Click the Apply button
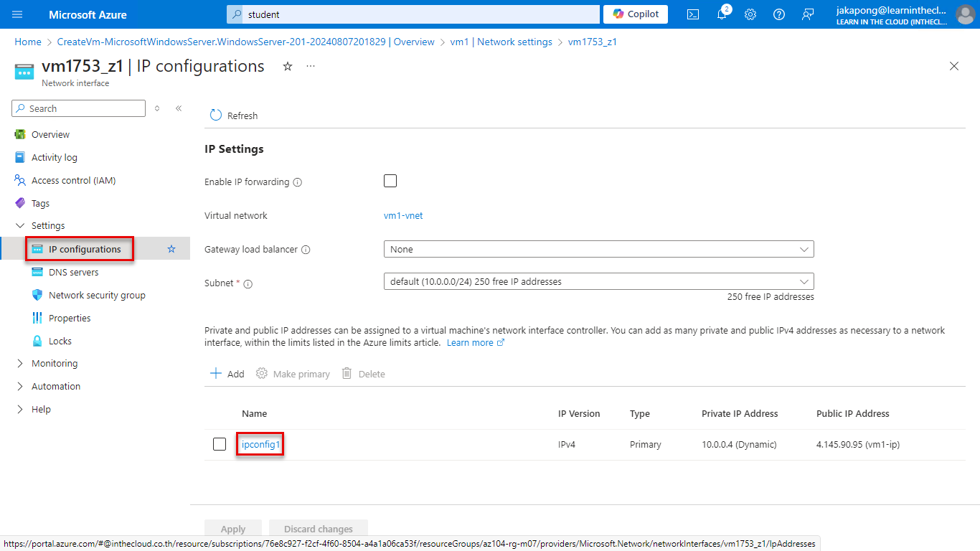This screenshot has width=980, height=551. click(233, 529)
